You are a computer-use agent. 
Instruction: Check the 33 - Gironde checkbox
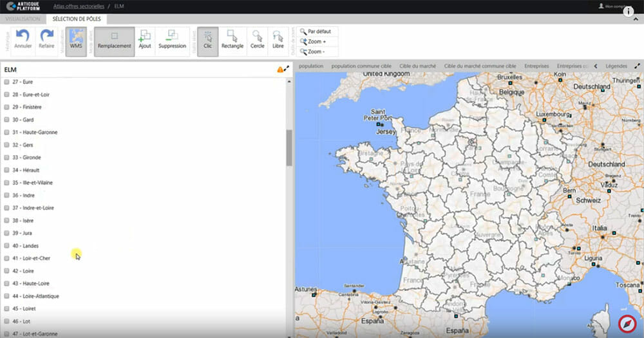[x=6, y=157]
